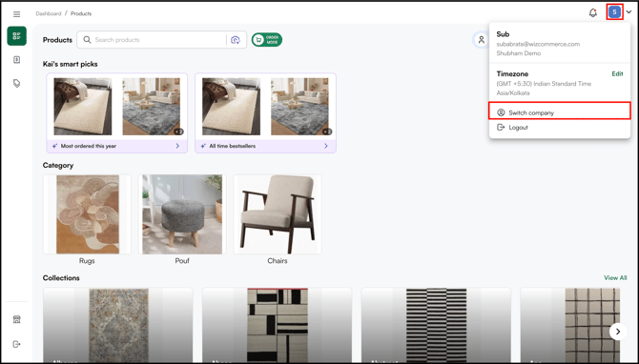Image resolution: width=639 pixels, height=364 pixels.
Task: Click the Asia/Kolkata timezone text
Action: coord(513,92)
